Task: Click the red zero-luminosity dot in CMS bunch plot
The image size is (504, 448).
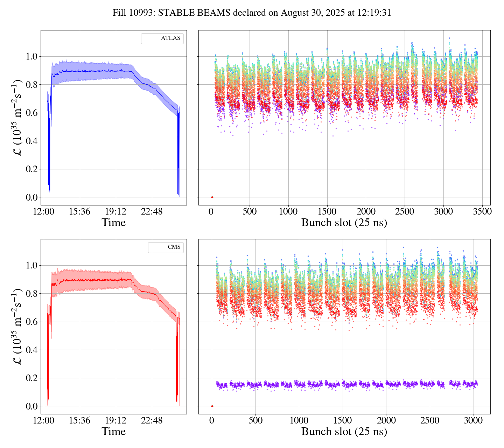Action: pyautogui.click(x=212, y=406)
